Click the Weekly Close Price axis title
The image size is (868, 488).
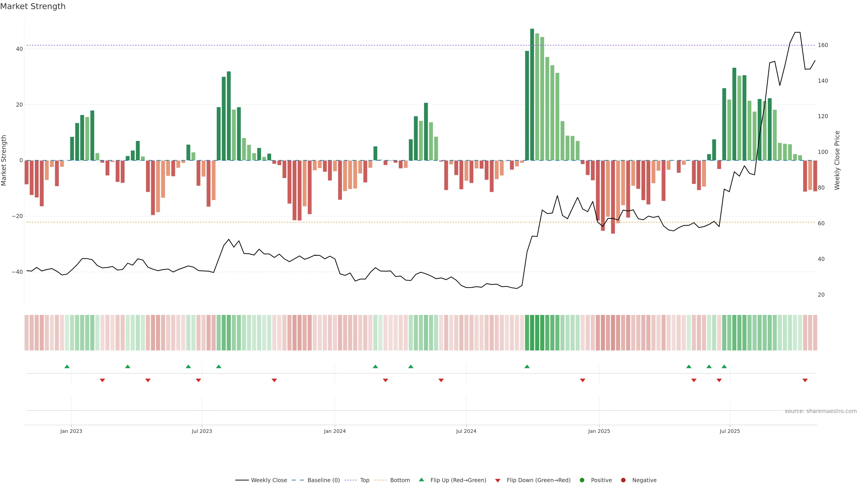click(x=837, y=160)
